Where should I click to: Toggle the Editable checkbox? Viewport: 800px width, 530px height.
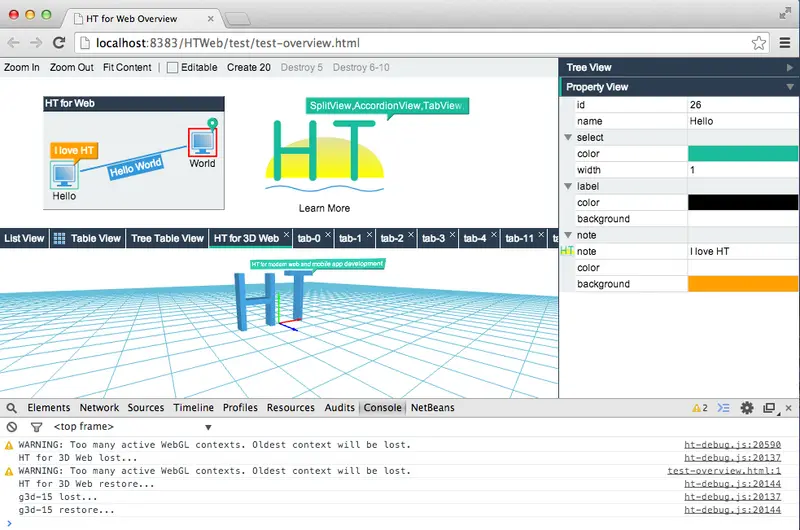click(172, 67)
